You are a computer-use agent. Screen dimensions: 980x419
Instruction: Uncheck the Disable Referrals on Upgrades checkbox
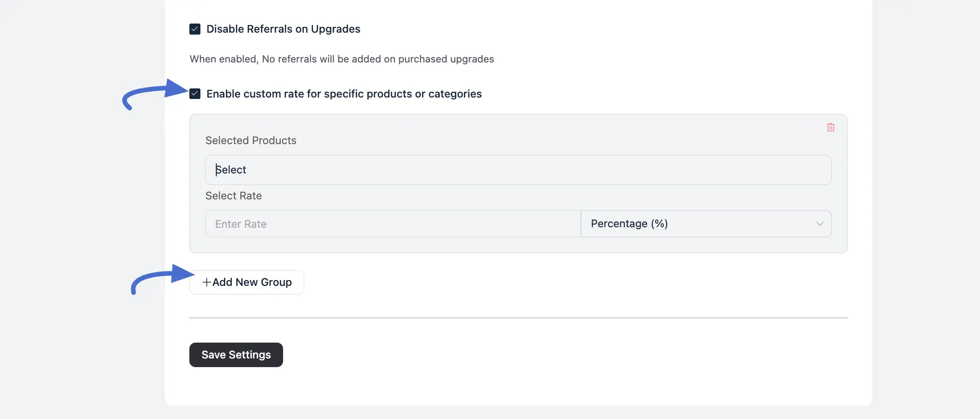click(x=195, y=29)
